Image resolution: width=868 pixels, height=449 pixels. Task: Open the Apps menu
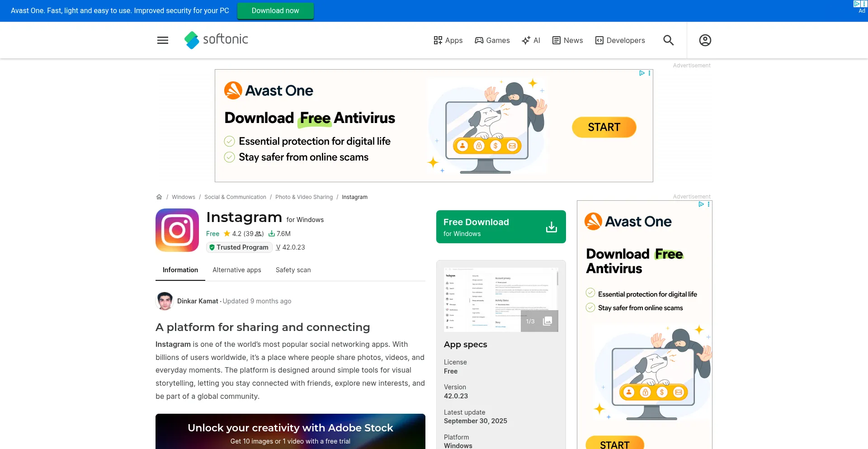(x=448, y=40)
